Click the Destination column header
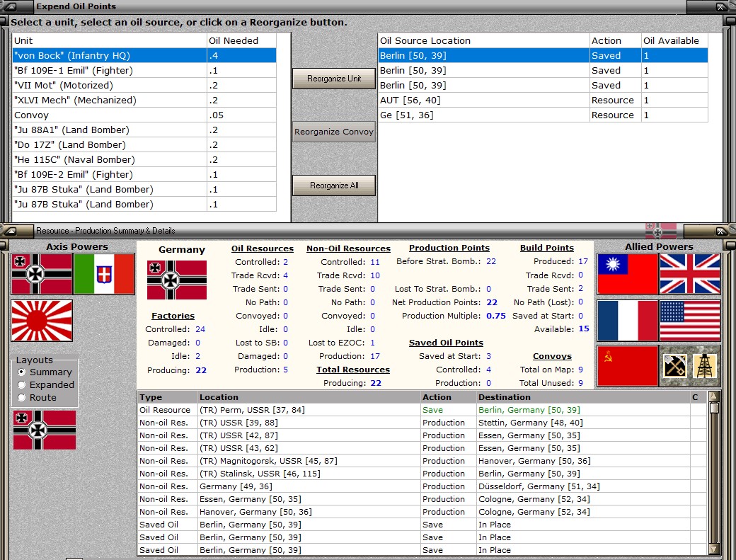Screen dimensions: 736x560 click(583, 397)
